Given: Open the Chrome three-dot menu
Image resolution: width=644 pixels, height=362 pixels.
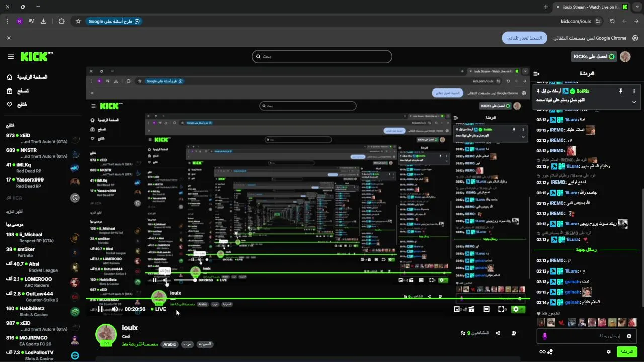Looking at the screenshot, I should click(7, 21).
